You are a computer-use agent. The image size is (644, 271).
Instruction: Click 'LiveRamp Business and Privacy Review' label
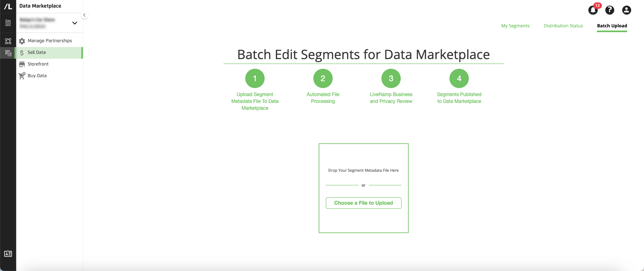(391, 98)
